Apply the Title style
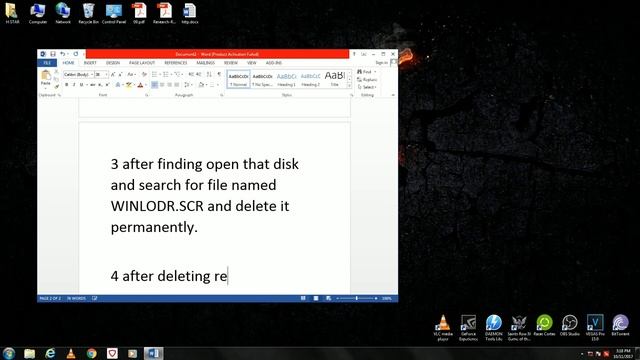This screenshot has height=360, width=640. 334,79
